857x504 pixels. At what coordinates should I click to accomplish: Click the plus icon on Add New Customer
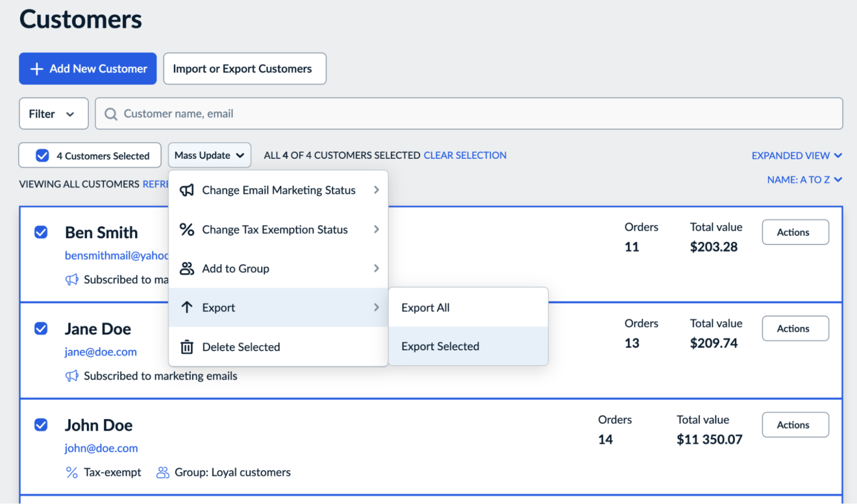[36, 69]
